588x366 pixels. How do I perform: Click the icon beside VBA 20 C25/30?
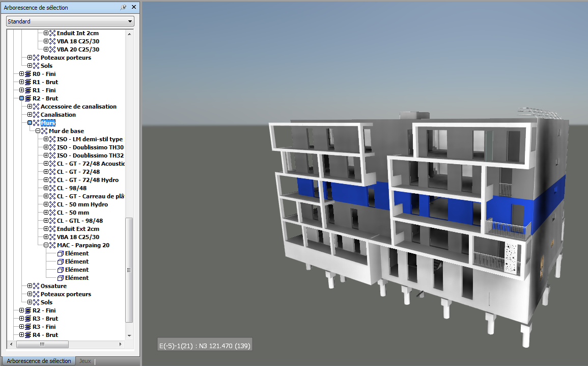[x=52, y=49]
